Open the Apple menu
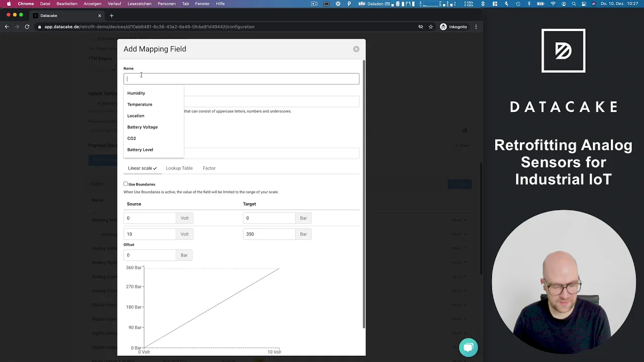644x362 pixels. 9,4
